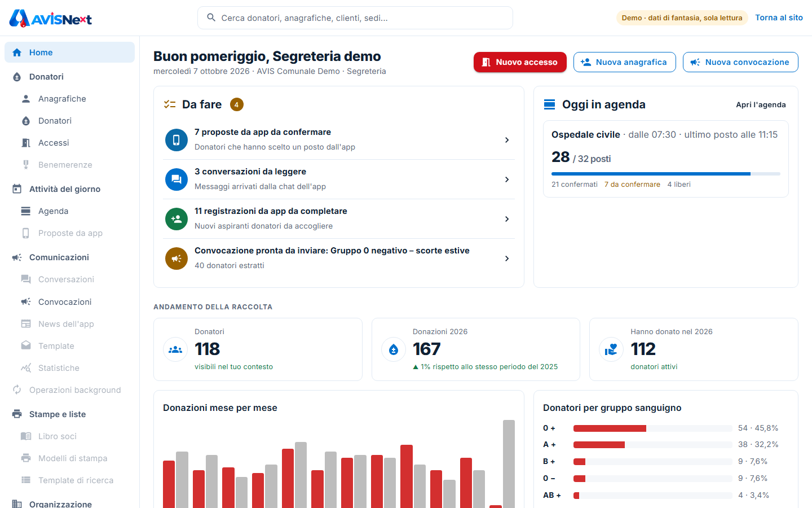The image size is (812, 508).
Task: Go to Home in sidebar
Action: (69, 52)
